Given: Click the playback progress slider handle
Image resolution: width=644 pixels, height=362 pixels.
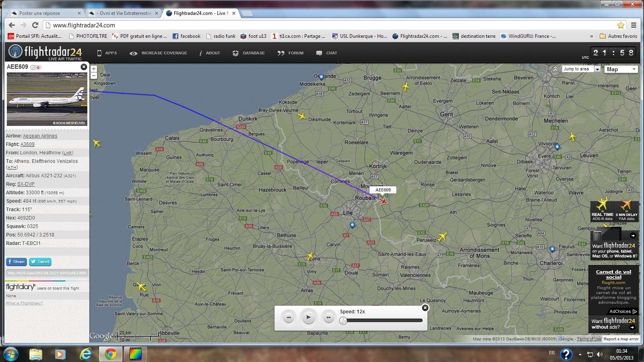Looking at the screenshot, I should pos(343,321).
